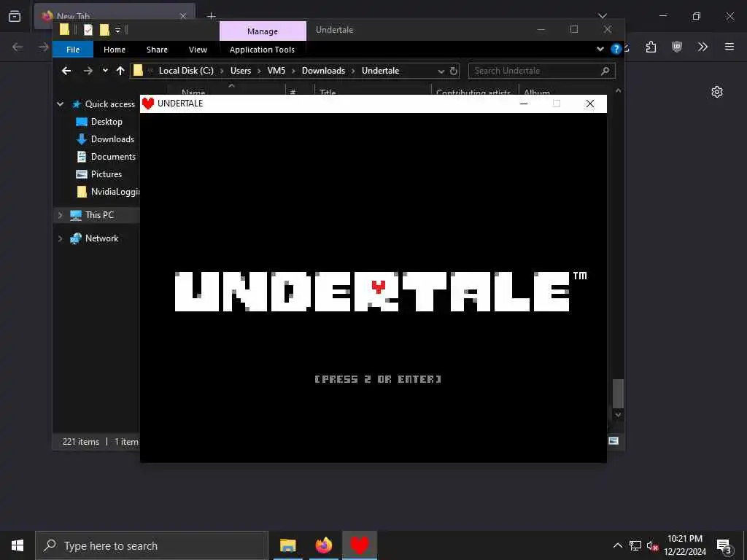Switch to the View ribbon tab
This screenshot has height=560, width=747.
point(198,50)
